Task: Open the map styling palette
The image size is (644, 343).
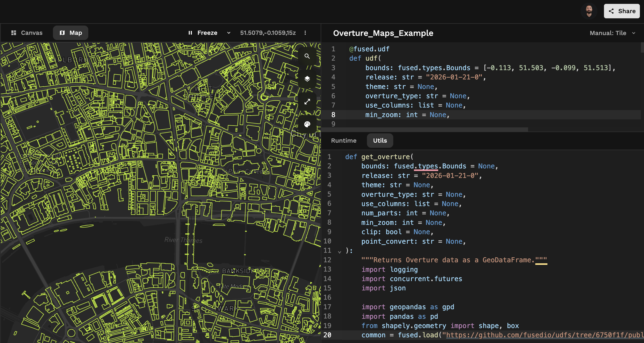Action: click(307, 124)
